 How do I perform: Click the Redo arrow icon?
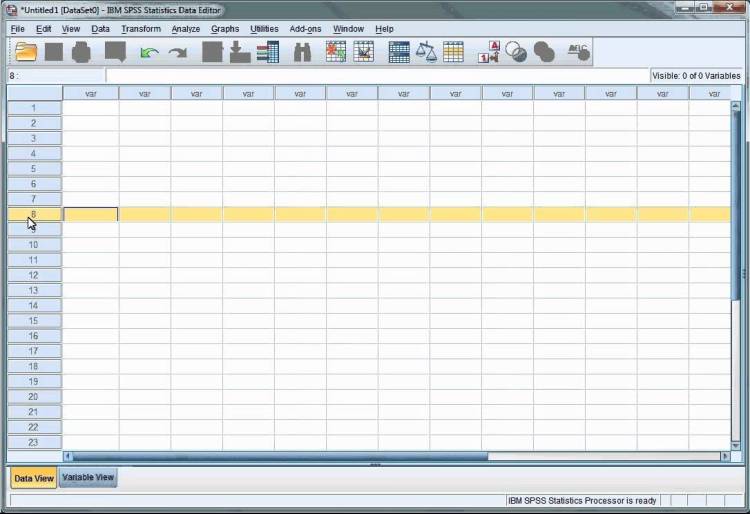point(178,53)
